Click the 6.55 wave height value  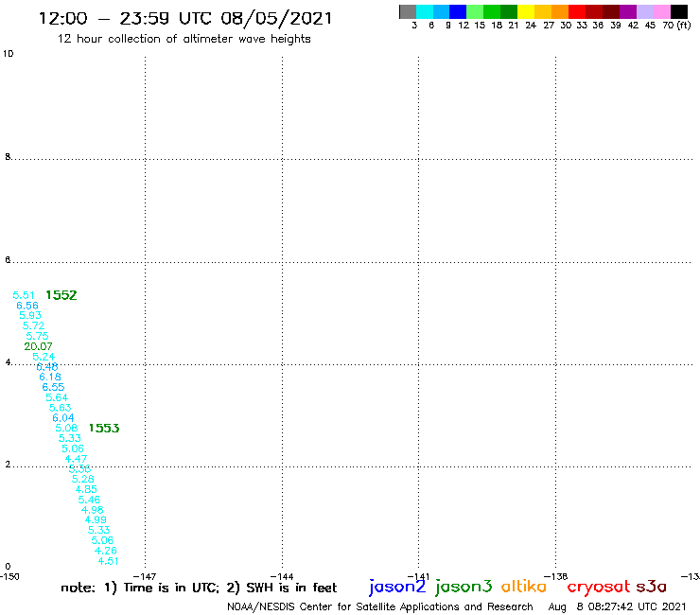[53, 387]
